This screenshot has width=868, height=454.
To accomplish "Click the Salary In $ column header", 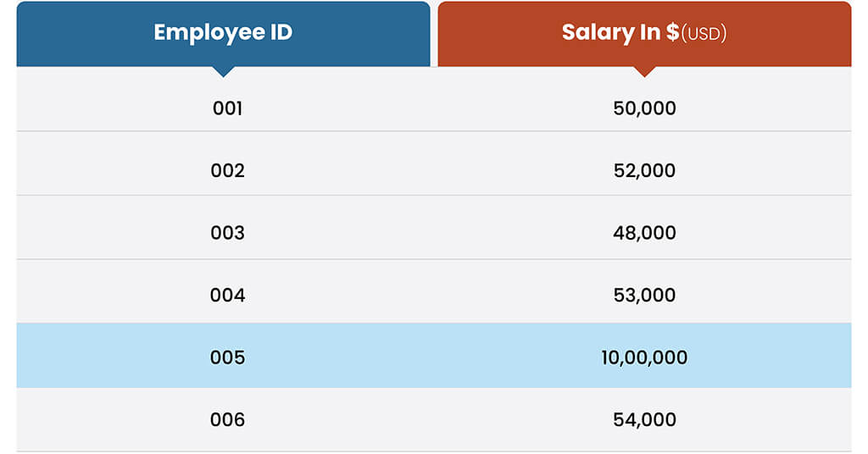I will click(644, 34).
